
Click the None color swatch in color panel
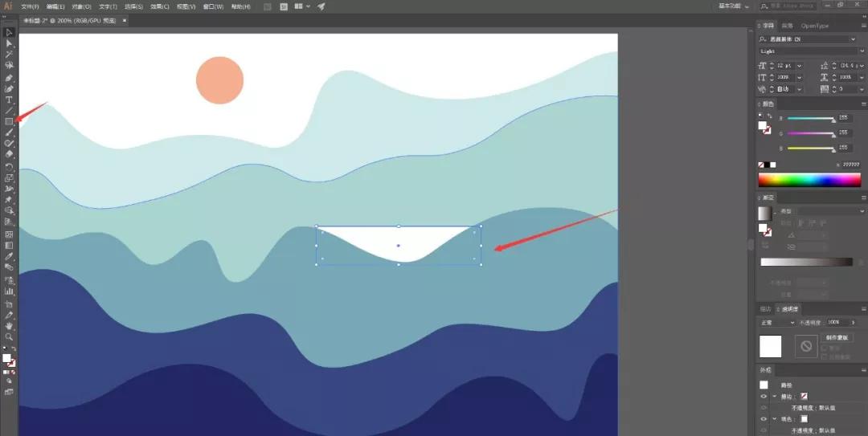760,165
